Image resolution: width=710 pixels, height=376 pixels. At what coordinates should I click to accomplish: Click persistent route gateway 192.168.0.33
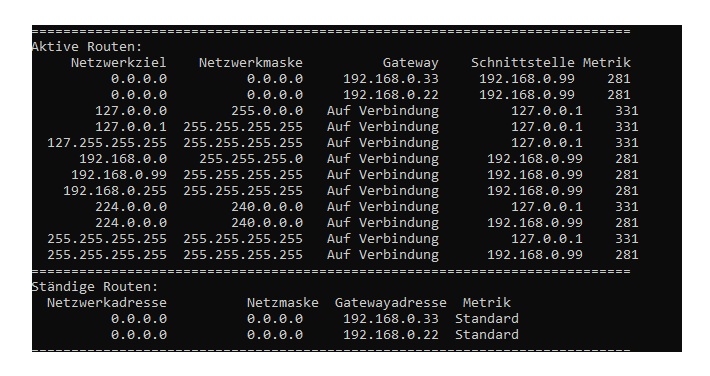tap(391, 319)
